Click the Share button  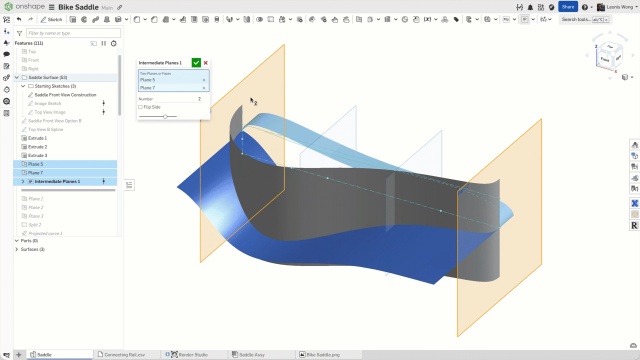pos(568,7)
